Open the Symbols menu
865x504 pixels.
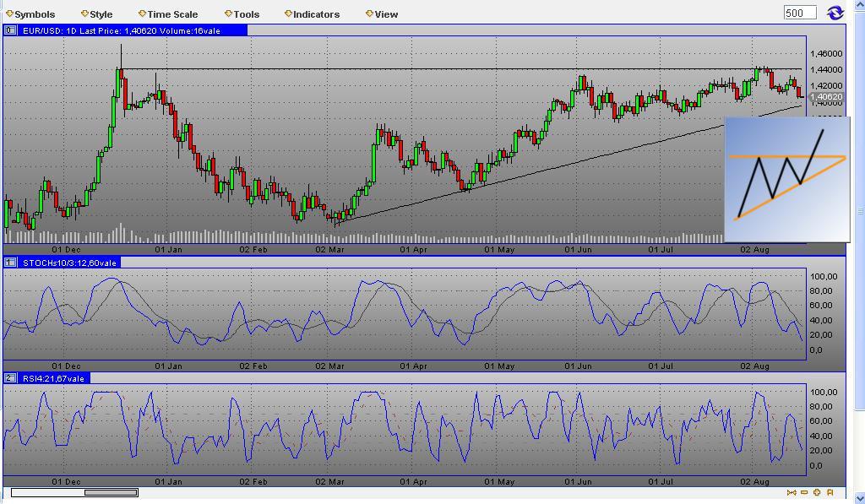[31, 14]
